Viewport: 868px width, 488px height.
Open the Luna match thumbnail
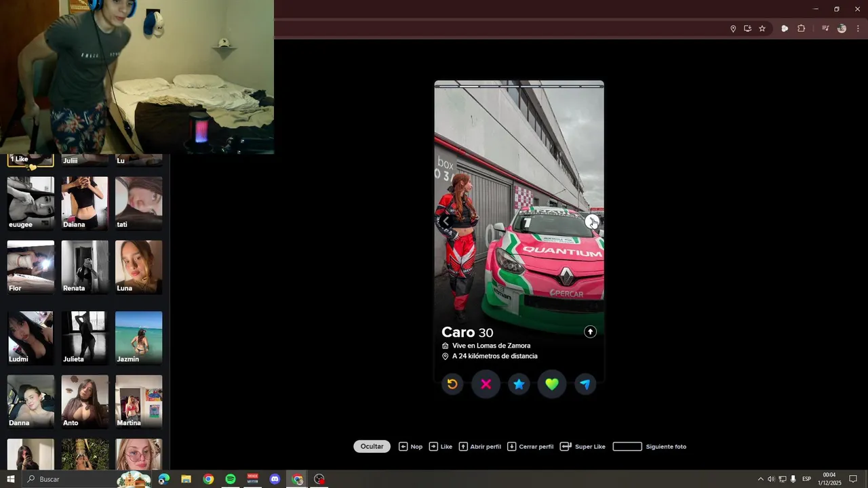click(x=139, y=267)
